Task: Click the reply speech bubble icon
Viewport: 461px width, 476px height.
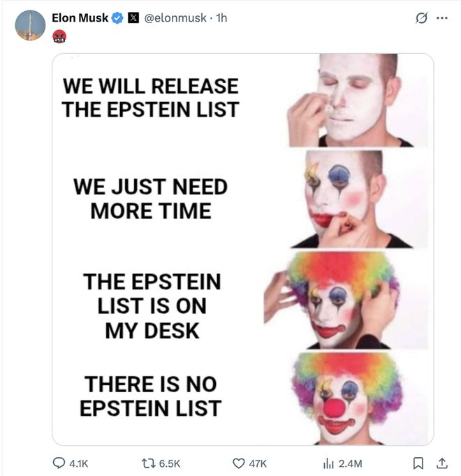Action: click(x=60, y=462)
